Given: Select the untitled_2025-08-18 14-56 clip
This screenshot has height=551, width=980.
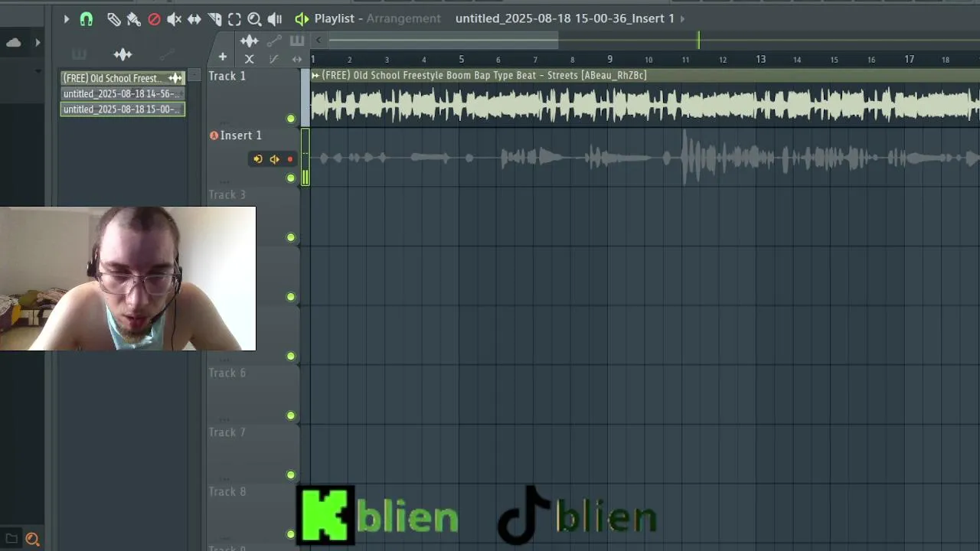Looking at the screenshot, I should coord(122,93).
